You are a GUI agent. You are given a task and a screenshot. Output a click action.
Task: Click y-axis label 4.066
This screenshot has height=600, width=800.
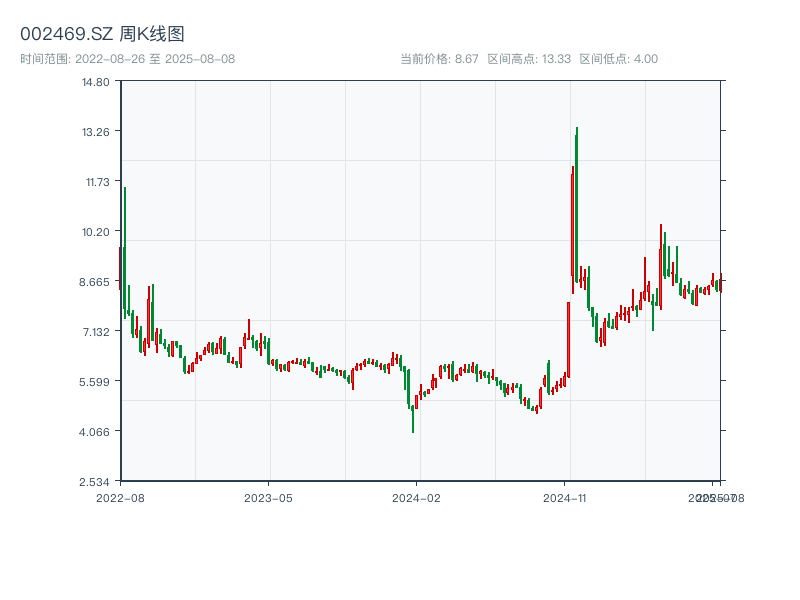click(x=94, y=432)
